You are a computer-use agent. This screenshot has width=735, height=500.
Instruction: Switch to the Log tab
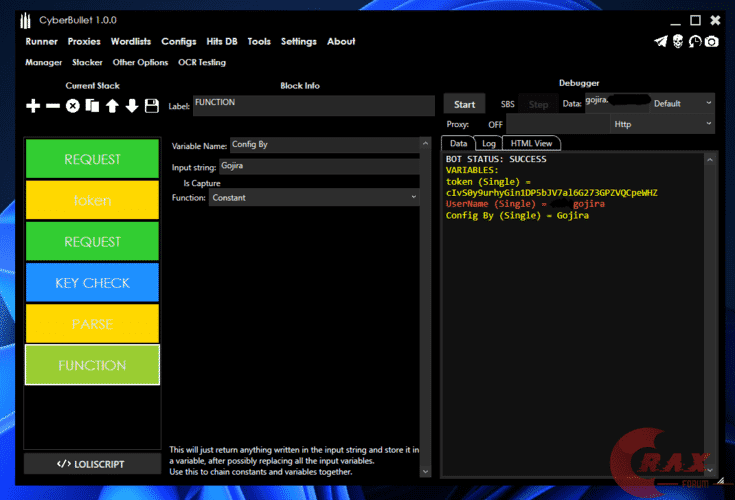tap(489, 144)
